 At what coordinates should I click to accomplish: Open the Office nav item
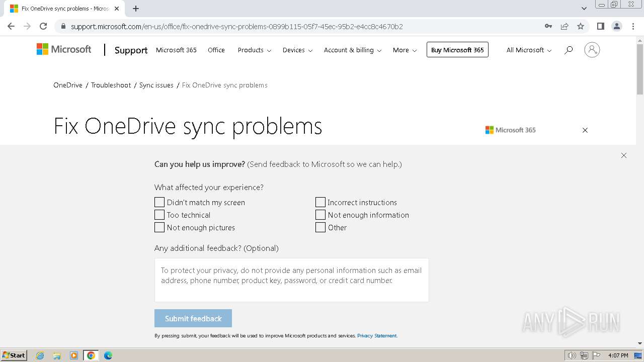[x=216, y=50]
